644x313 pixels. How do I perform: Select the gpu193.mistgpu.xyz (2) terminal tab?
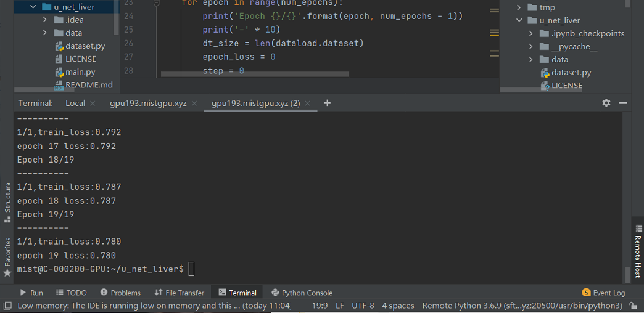[x=255, y=104]
